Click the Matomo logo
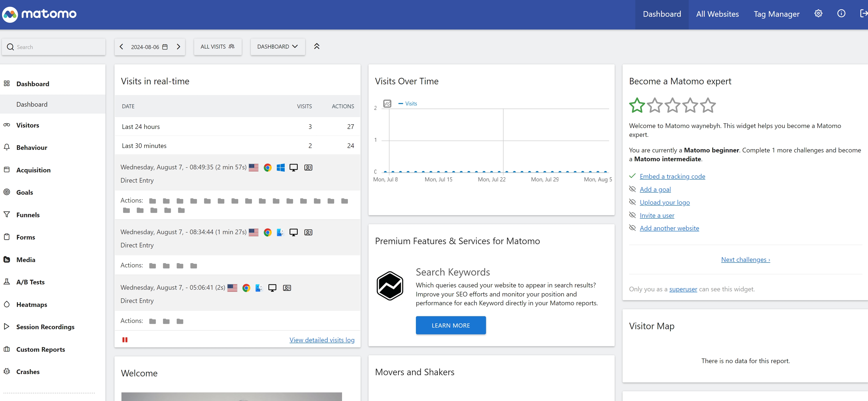Viewport: 868px width, 401px height. click(39, 14)
